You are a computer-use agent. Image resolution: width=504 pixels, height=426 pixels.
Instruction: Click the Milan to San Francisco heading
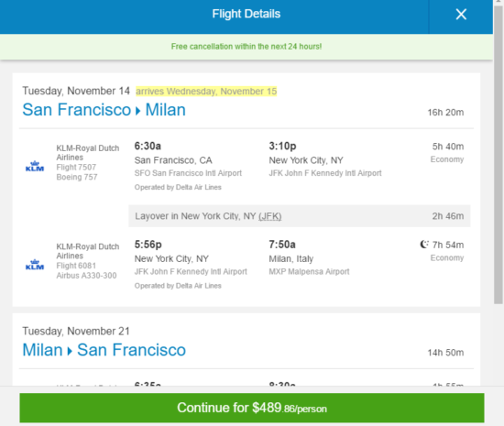coord(104,350)
